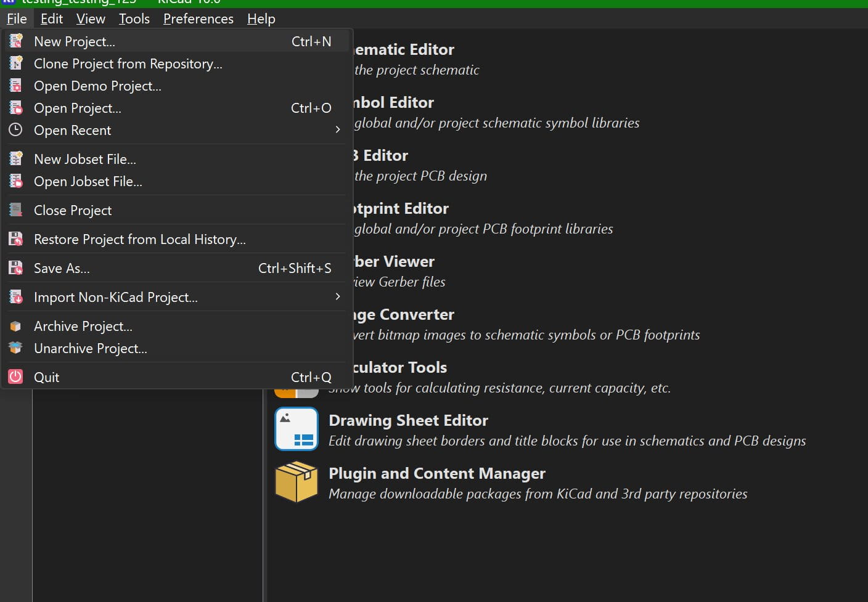Screen dimensions: 868x602
Task: Click the Calculator Tools launcher title
Action: (399, 368)
